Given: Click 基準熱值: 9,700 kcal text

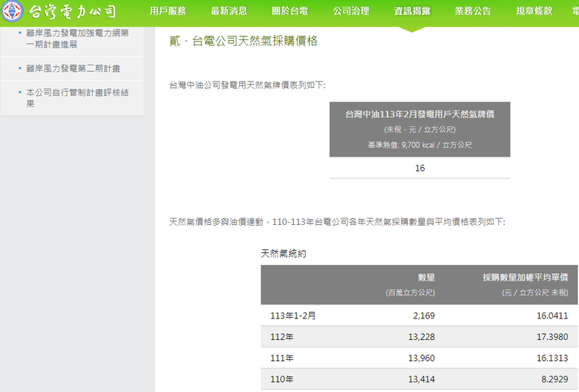Looking at the screenshot, I should click(420, 145).
